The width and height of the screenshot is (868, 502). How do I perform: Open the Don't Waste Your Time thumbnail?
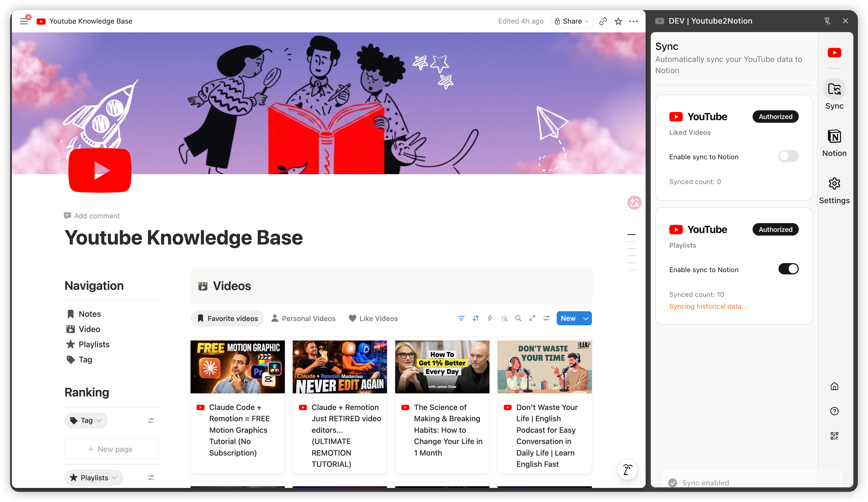click(x=545, y=367)
